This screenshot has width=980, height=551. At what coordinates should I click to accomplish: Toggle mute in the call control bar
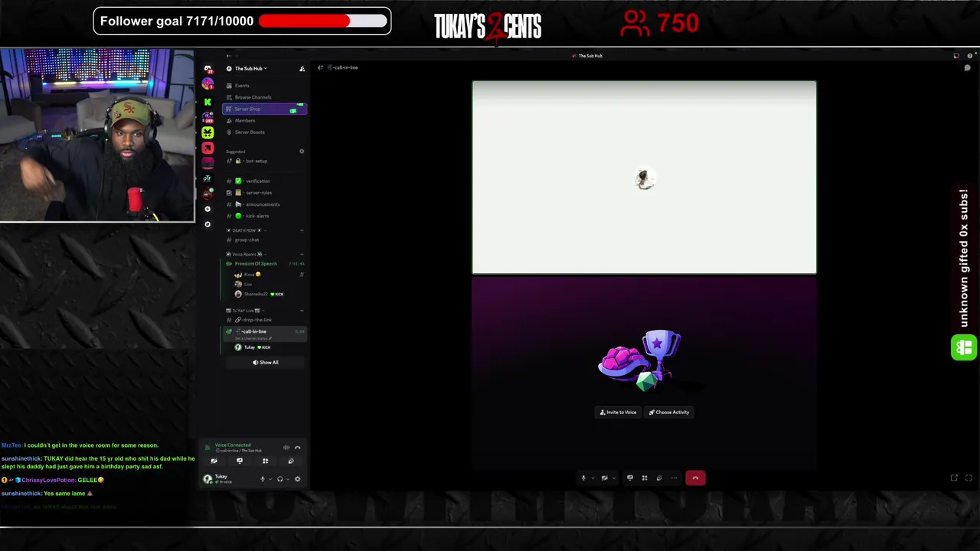[583, 478]
